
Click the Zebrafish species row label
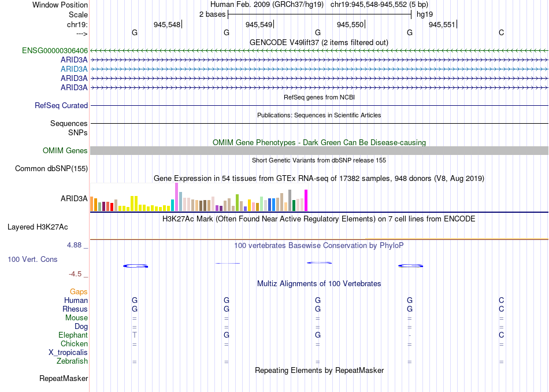tap(72, 361)
